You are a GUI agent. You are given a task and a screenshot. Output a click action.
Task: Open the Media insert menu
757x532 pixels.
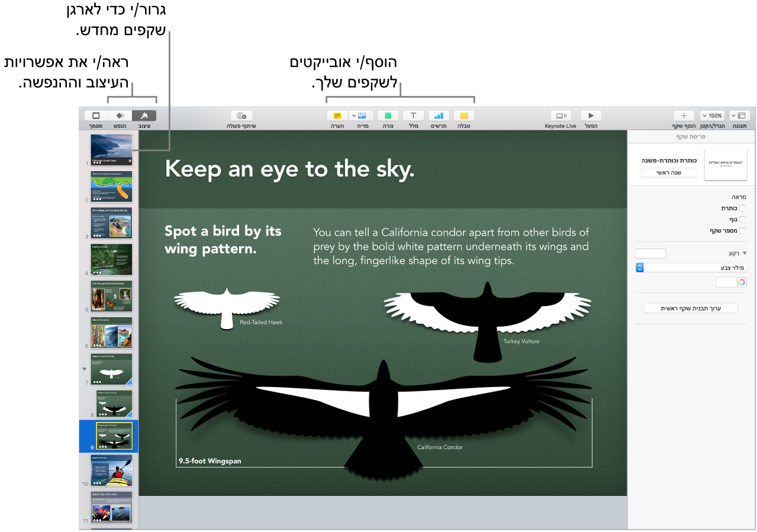362,117
